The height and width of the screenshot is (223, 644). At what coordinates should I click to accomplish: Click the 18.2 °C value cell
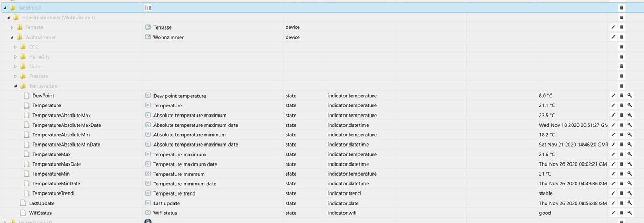[x=547, y=134]
